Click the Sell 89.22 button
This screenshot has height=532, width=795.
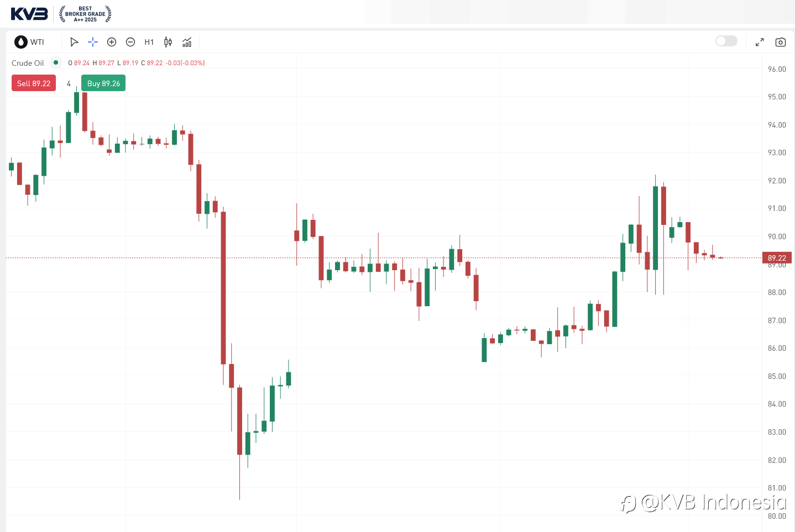click(34, 83)
